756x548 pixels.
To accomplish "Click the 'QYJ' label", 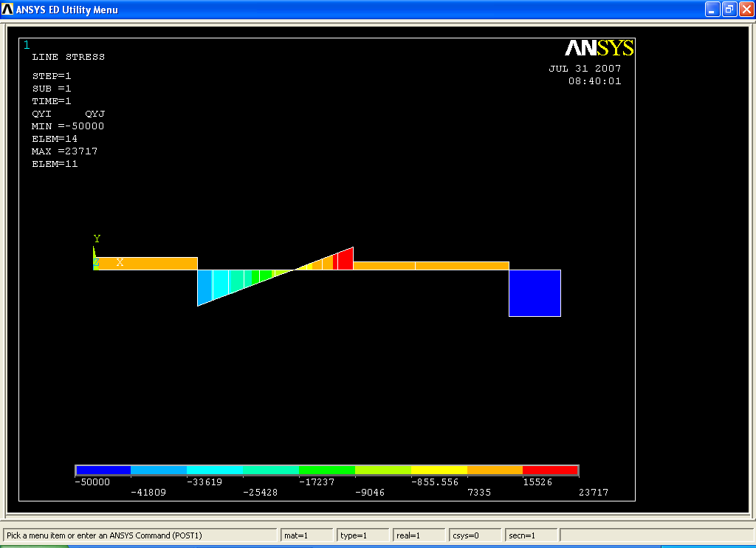I will (95, 113).
